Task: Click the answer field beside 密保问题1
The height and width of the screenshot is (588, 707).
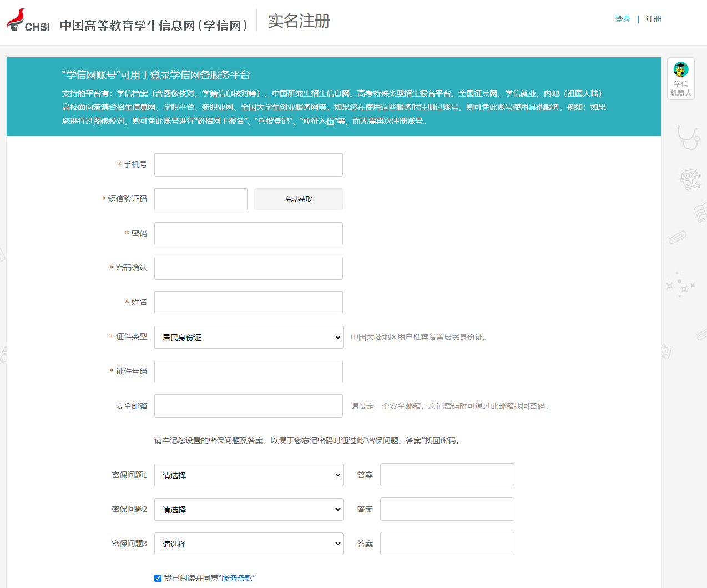Action: (446, 475)
